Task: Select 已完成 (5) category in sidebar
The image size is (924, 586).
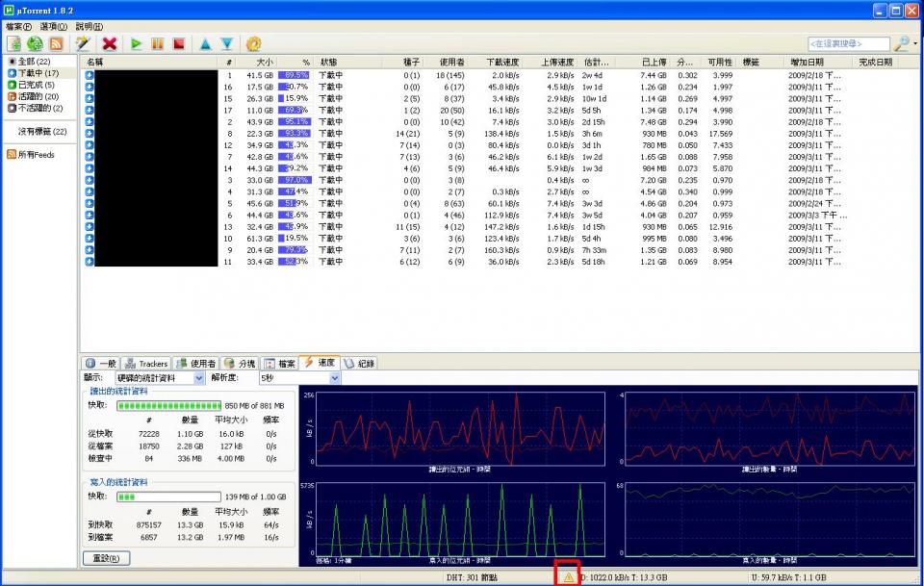Action: click(x=38, y=85)
